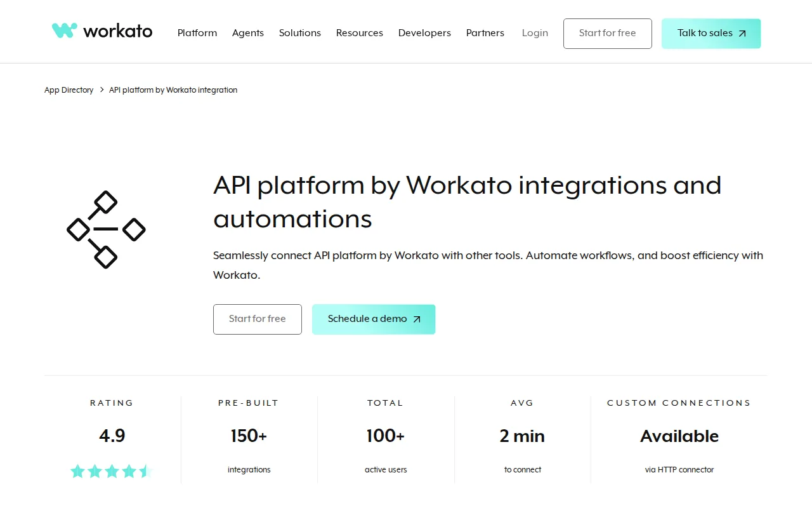Open the Platform menu
Viewport: 812px width, 508px height.
[x=197, y=33]
